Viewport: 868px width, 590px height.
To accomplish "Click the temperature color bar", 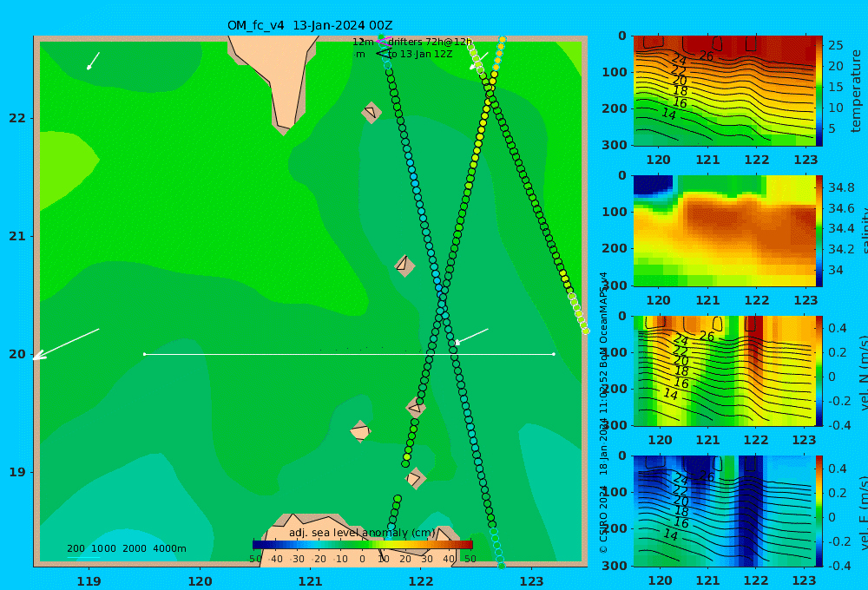I will click(x=819, y=91).
